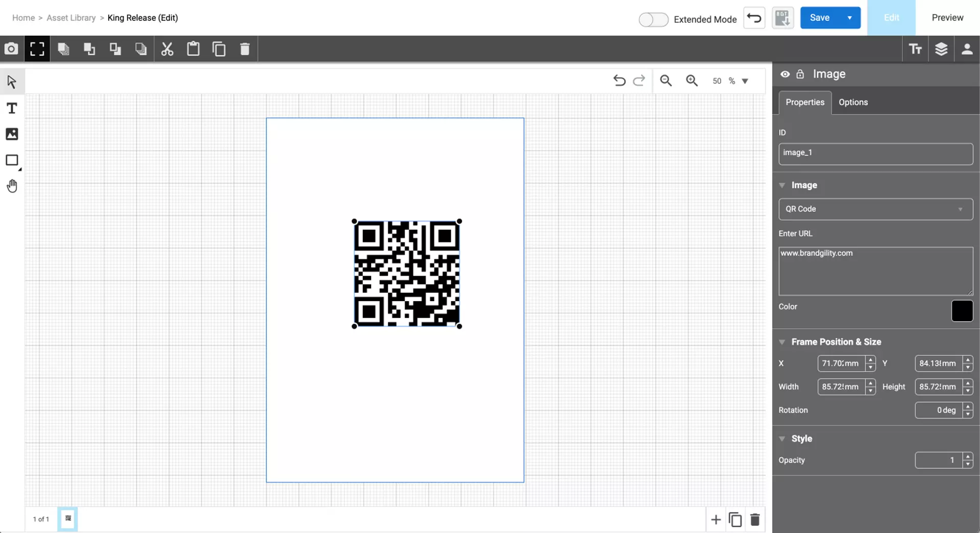Zoom out on the canvas

[666, 81]
